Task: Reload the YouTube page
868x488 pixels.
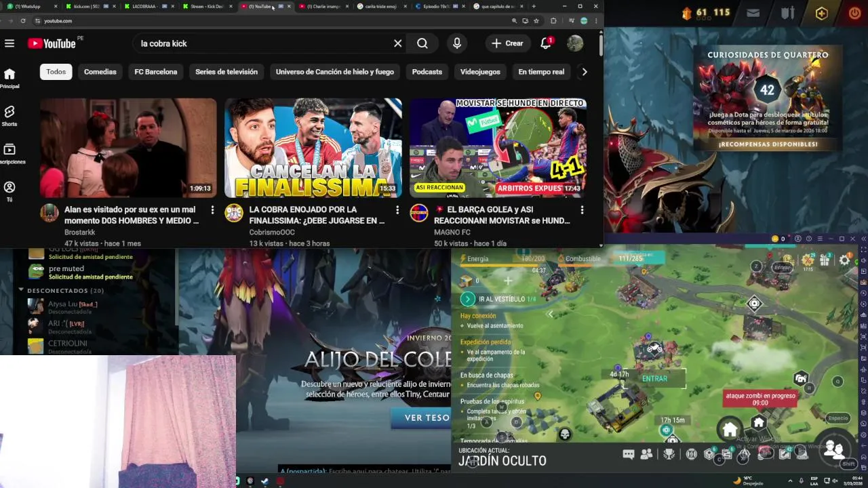Action: tap(22, 21)
